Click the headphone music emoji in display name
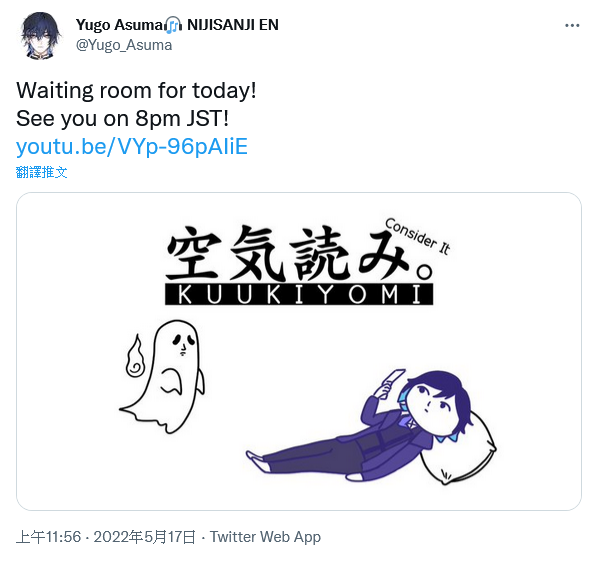Viewport: 598px width, 561px height. click(x=173, y=25)
